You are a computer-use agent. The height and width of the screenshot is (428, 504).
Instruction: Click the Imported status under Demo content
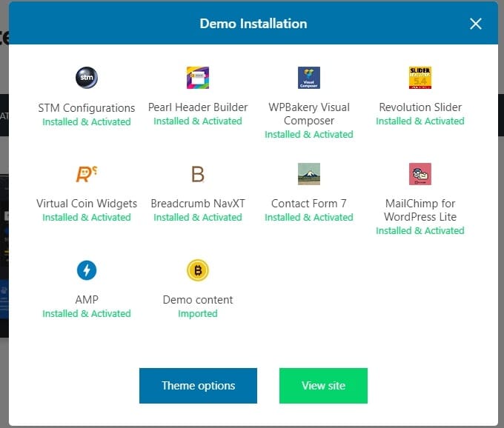pos(198,313)
